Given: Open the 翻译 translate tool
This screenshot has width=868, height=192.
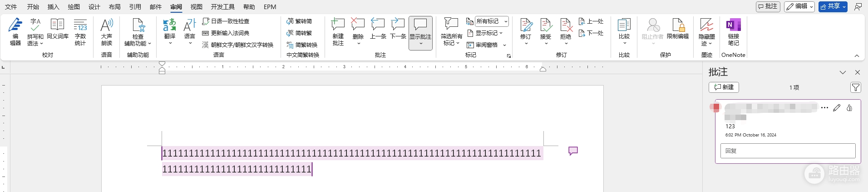Looking at the screenshot, I should [x=170, y=32].
